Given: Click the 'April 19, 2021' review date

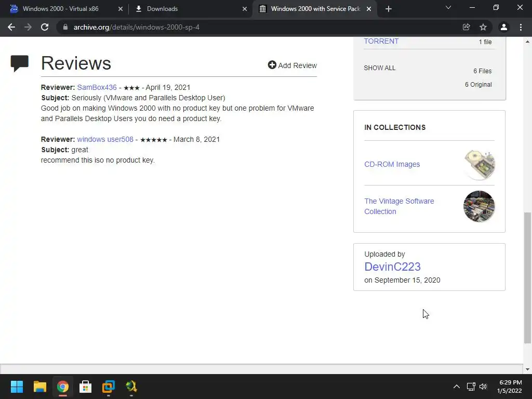Looking at the screenshot, I should coord(168,87).
